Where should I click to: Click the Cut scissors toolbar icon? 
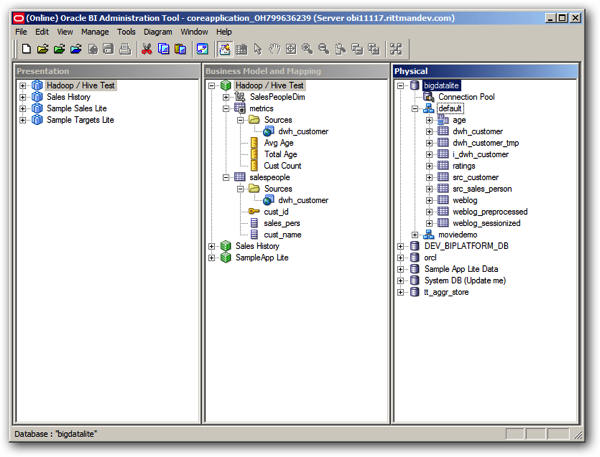click(147, 49)
